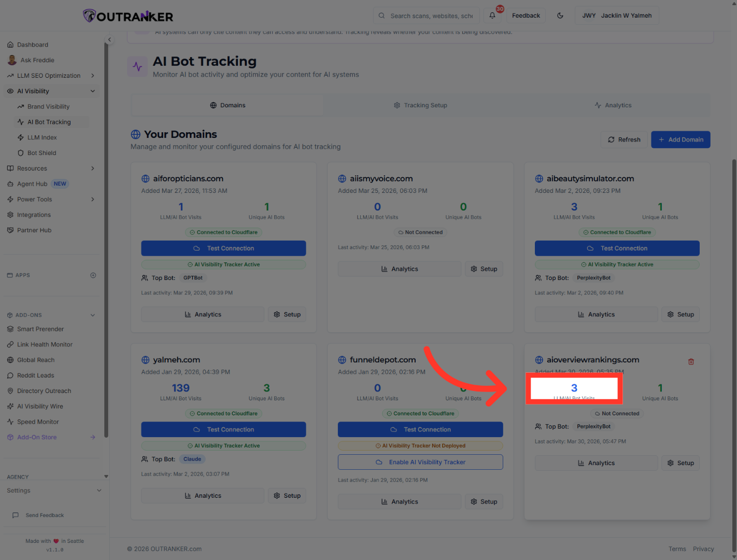Test Connection for funneldepot.com

(420, 430)
